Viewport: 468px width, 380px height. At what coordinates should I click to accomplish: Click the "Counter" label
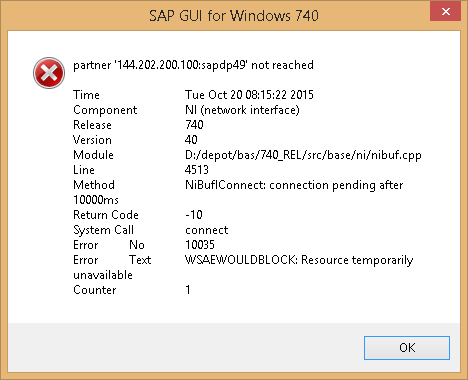pyautogui.click(x=95, y=290)
